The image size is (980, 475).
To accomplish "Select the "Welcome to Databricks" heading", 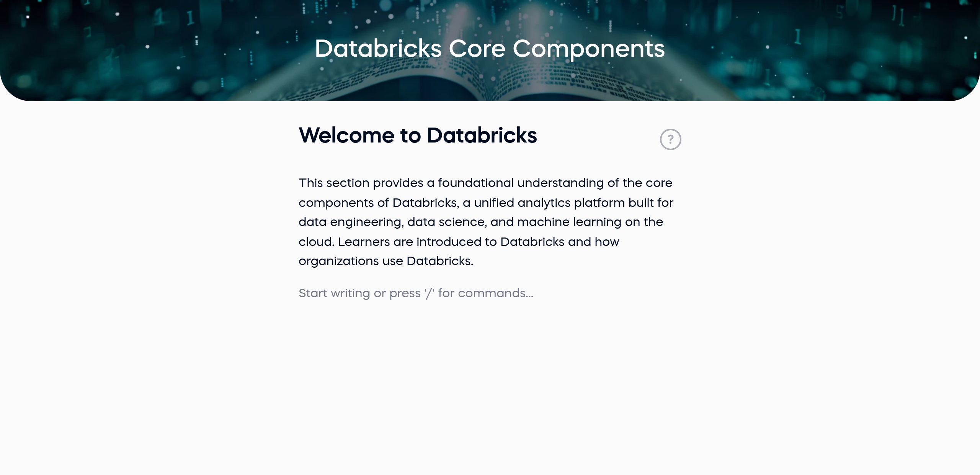I will (417, 135).
